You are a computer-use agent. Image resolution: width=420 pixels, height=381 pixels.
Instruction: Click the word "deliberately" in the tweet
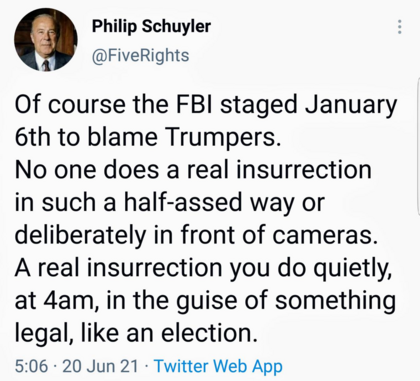[80, 237]
